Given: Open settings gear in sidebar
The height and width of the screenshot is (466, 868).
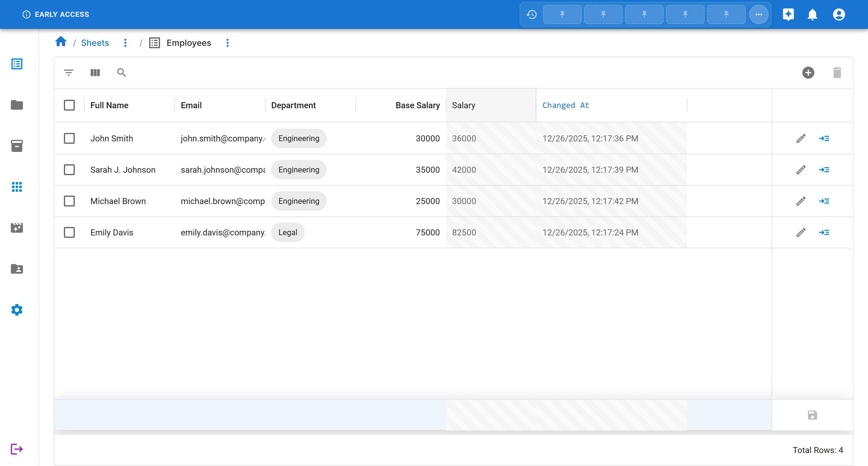Looking at the screenshot, I should pyautogui.click(x=17, y=310).
